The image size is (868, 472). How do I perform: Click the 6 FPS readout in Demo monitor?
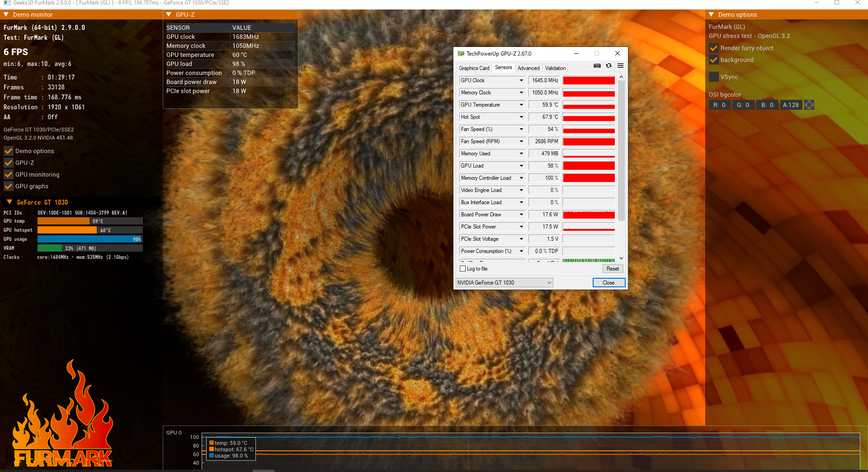16,52
